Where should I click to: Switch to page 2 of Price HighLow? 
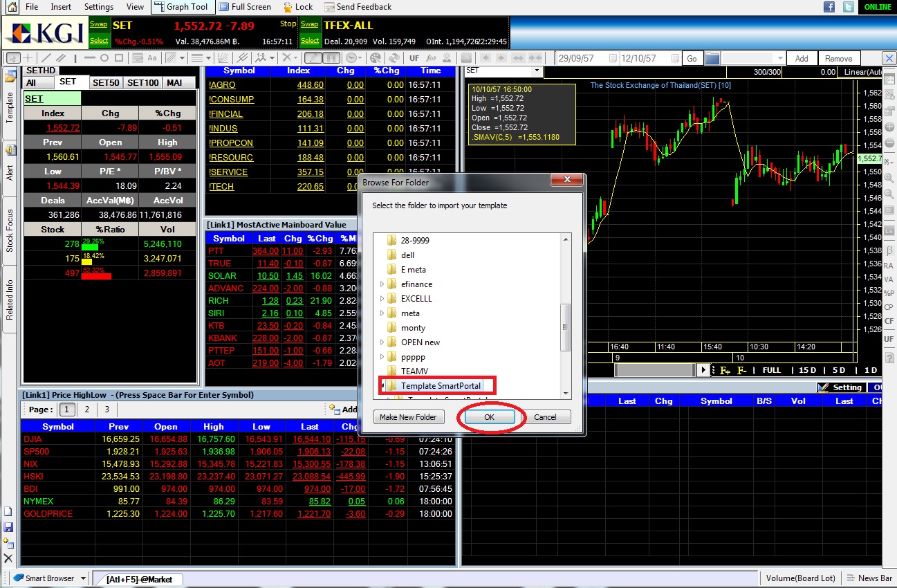click(86, 410)
